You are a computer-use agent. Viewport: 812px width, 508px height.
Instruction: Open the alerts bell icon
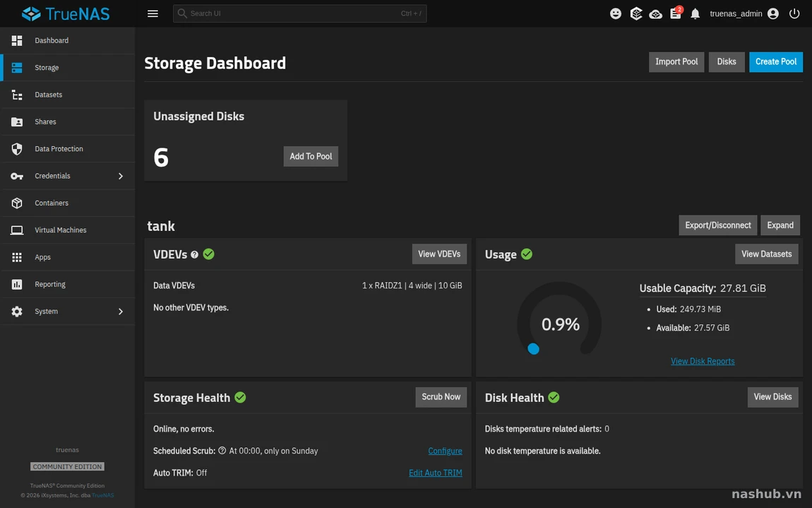[x=695, y=13]
